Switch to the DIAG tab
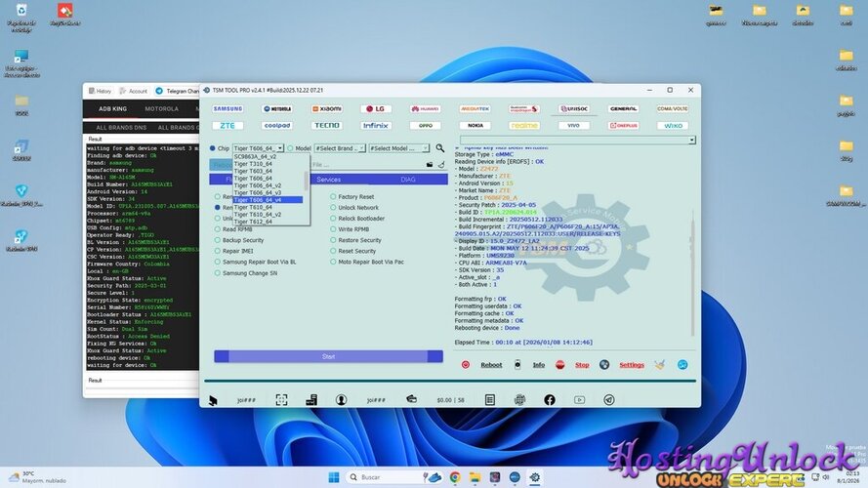The height and width of the screenshot is (488, 868). point(408,180)
